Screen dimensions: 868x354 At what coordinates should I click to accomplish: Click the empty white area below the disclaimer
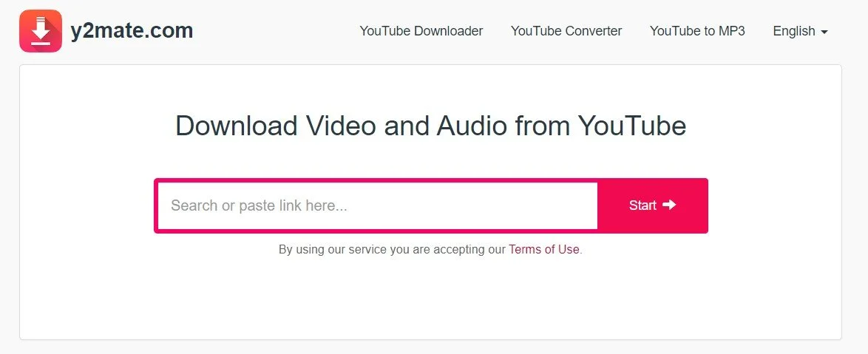tap(431, 299)
